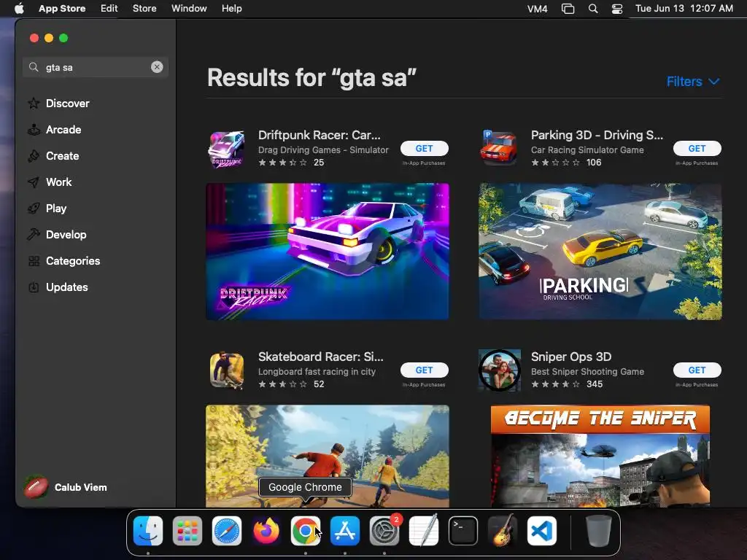The image size is (747, 560).
Task: Get Parking 3D Driving app
Action: pos(697,149)
